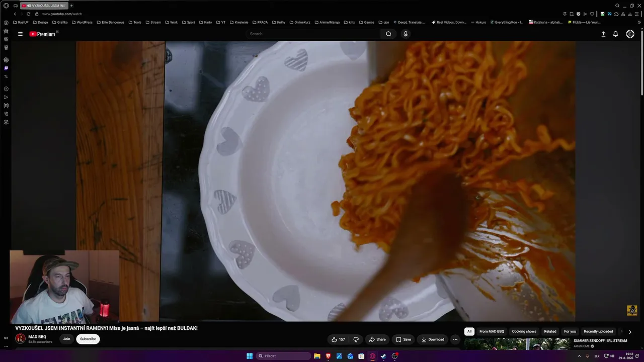Select the Cooking shows chip
The image size is (644, 362).
(x=524, y=332)
